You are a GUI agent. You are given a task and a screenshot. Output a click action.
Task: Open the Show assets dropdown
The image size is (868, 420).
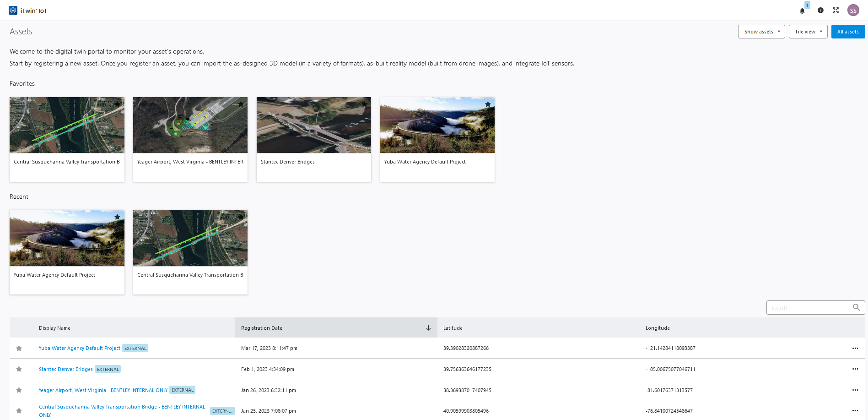coord(761,31)
